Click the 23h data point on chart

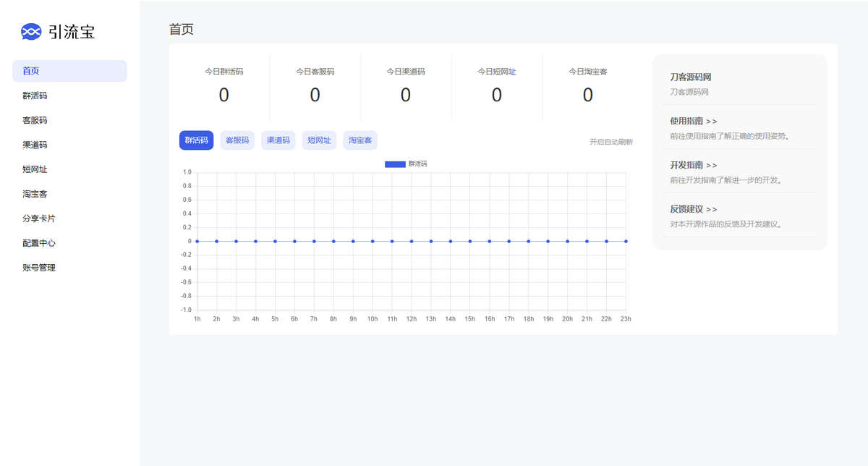click(626, 241)
